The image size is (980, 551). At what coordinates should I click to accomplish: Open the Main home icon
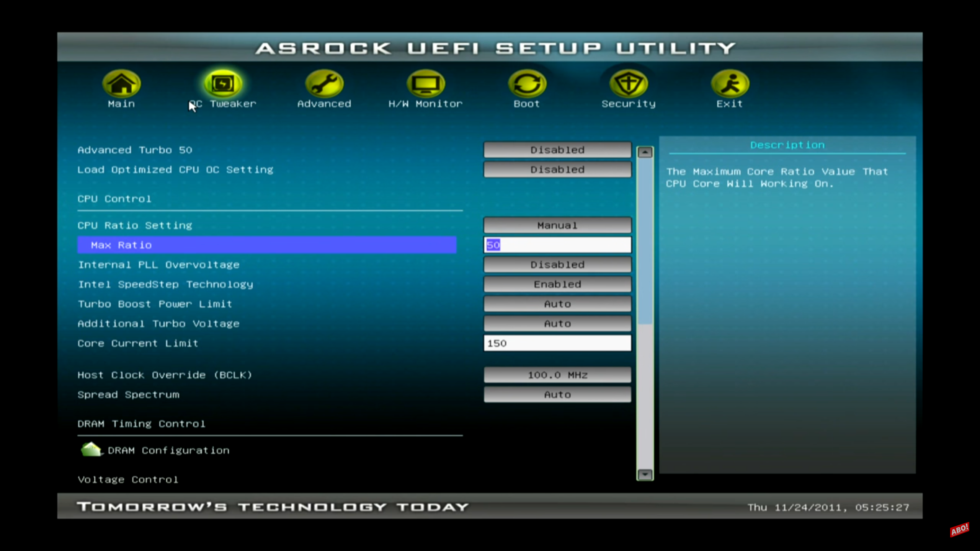pos(121,83)
